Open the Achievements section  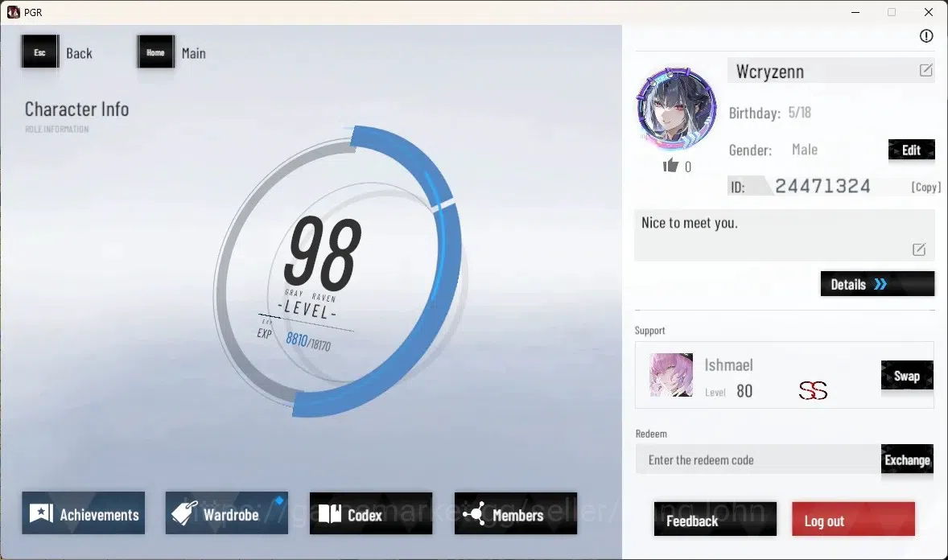[x=84, y=513]
